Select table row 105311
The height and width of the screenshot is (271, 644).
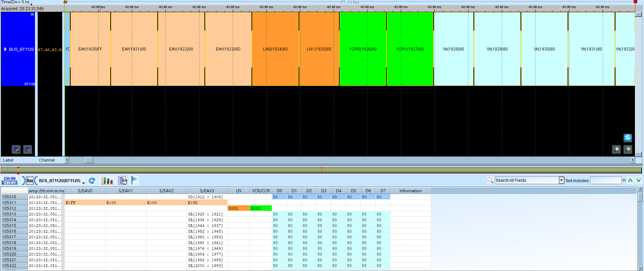(x=14, y=203)
